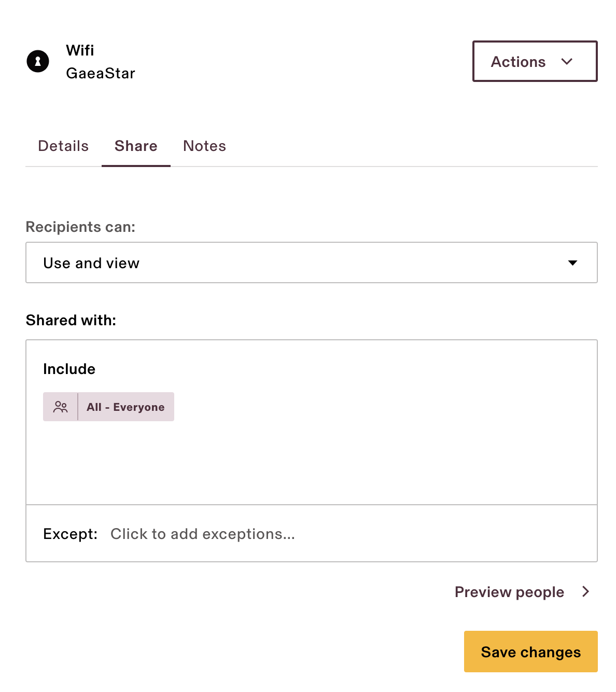Click the 'Except:' label
This screenshot has height=692, width=616.
coord(70,534)
